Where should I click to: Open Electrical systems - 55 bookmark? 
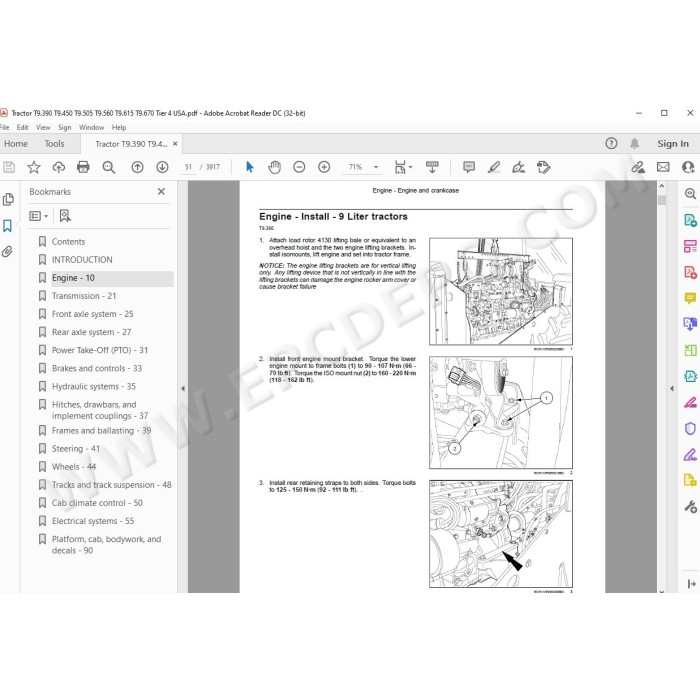[93, 521]
